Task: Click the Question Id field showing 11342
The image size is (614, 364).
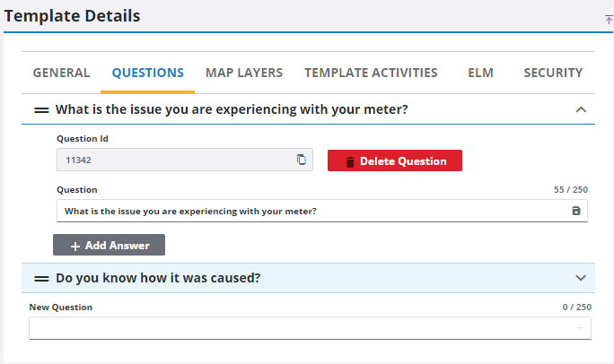Action: click(175, 160)
